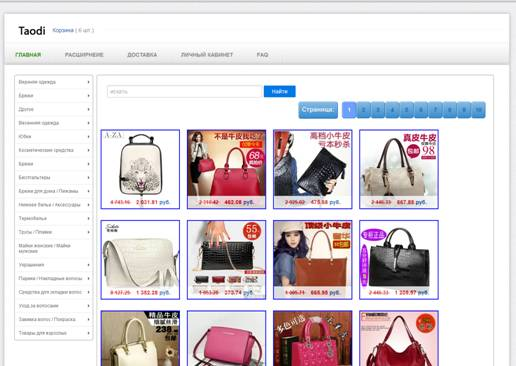
Task: Open the Товары для взрослых category
Action: [43, 333]
